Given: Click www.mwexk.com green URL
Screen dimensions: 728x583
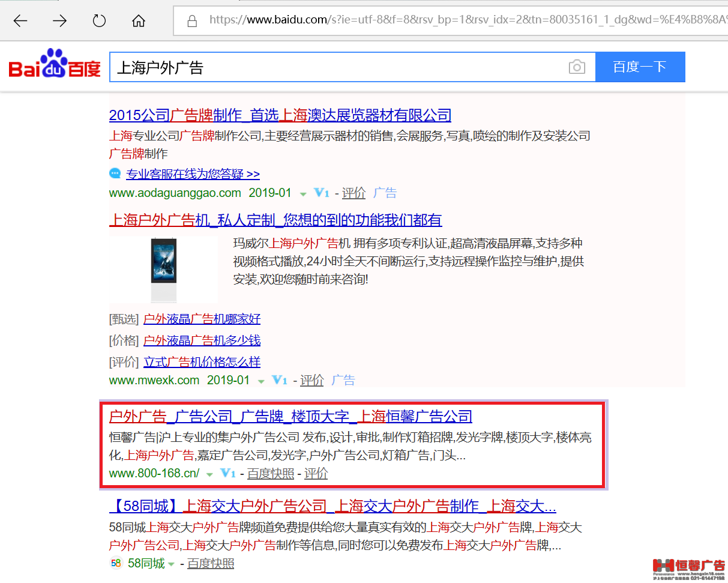Looking at the screenshot, I should [154, 381].
